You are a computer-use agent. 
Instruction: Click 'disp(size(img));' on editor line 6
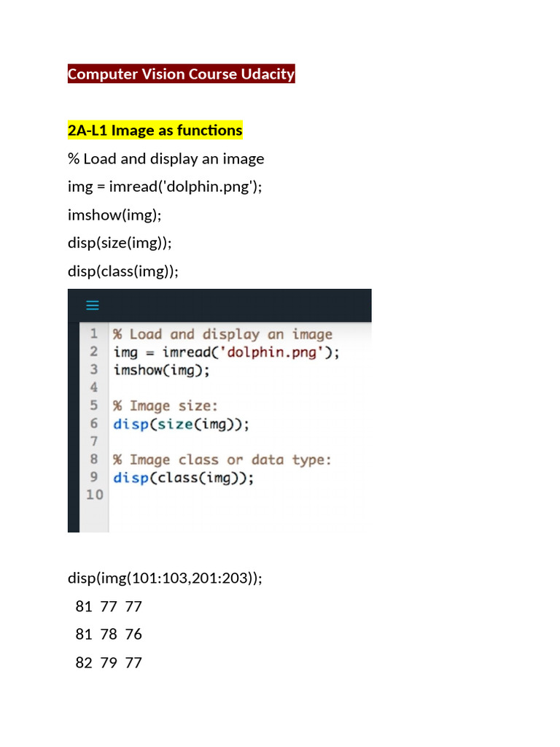tap(181, 424)
